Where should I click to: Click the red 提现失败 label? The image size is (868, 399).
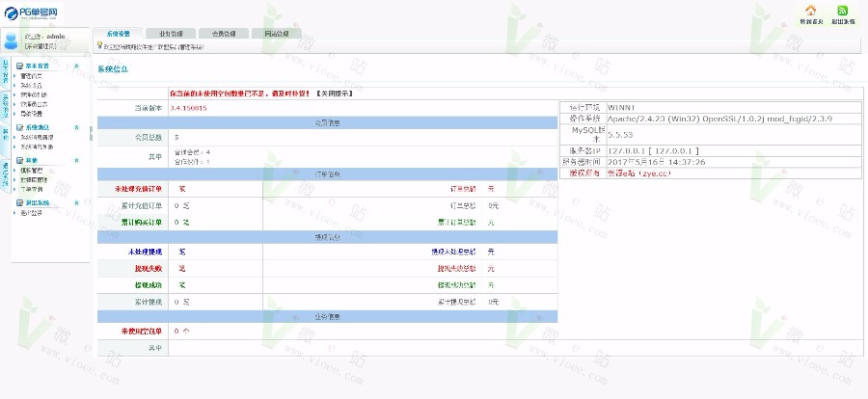(149, 268)
